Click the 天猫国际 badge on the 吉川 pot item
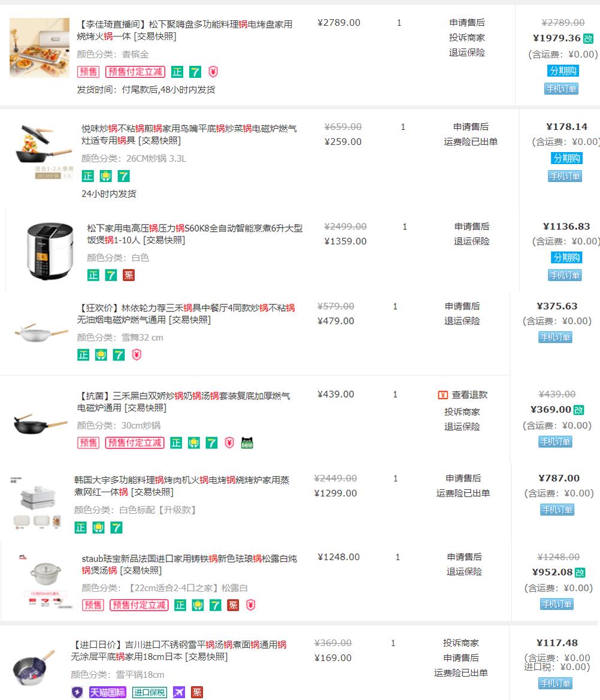 108,692
